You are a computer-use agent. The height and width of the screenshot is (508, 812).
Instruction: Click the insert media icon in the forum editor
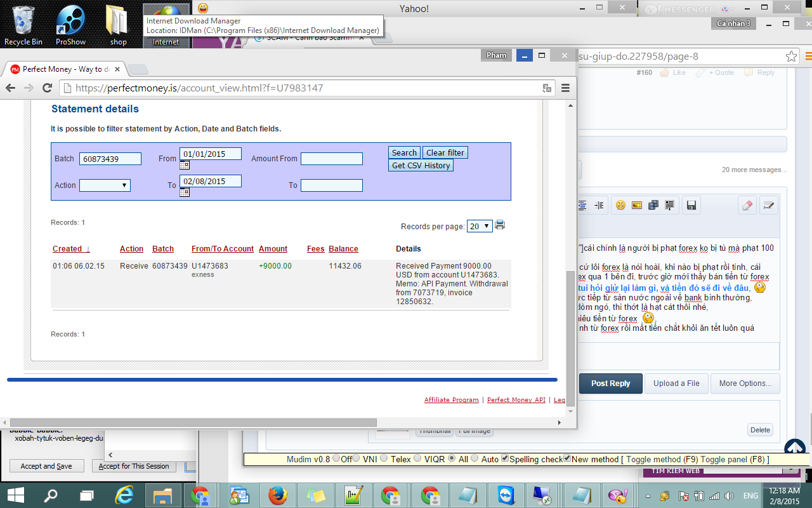click(x=653, y=205)
